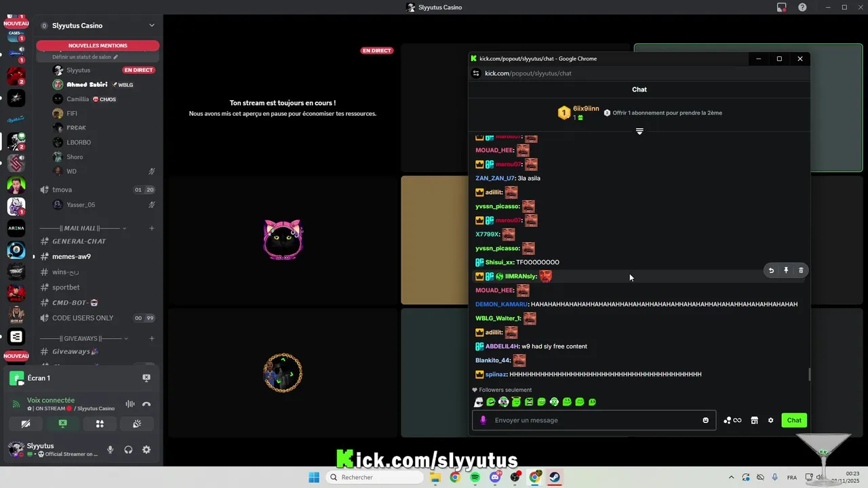This screenshot has width=868, height=488.
Task: Disconnect from the voice channel
Action: (146, 405)
